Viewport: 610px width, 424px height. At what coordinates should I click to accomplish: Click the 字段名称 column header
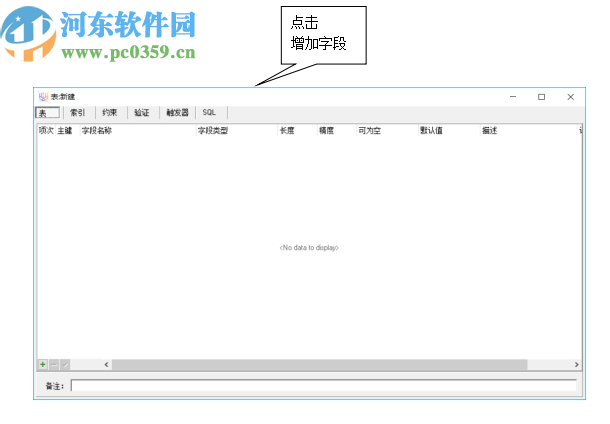pos(138,130)
